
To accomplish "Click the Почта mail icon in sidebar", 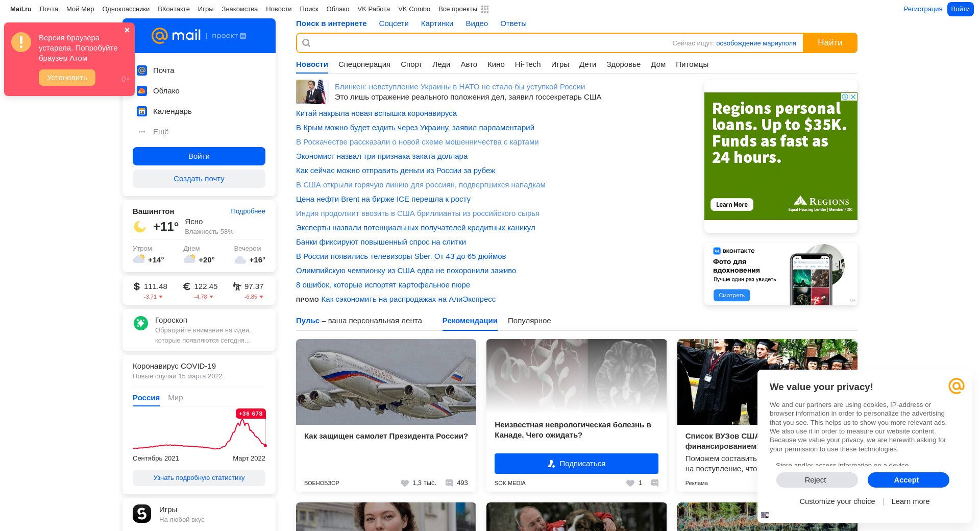I will coord(142,70).
